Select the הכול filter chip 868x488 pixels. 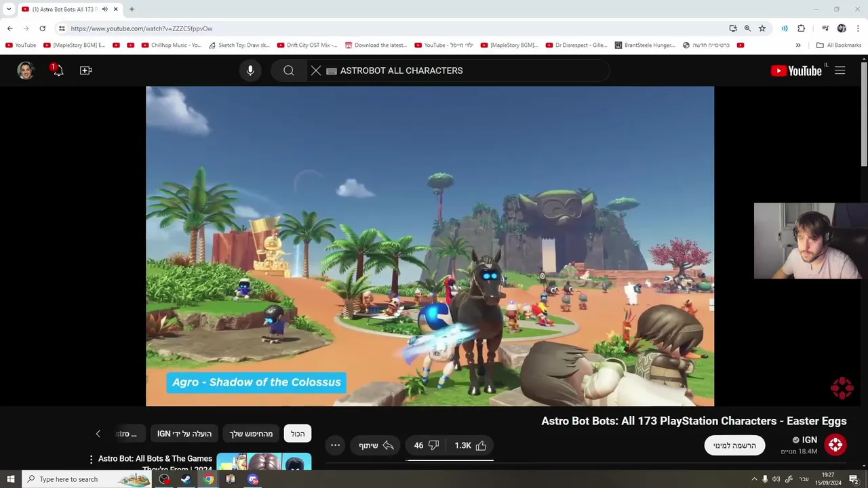[x=298, y=434]
